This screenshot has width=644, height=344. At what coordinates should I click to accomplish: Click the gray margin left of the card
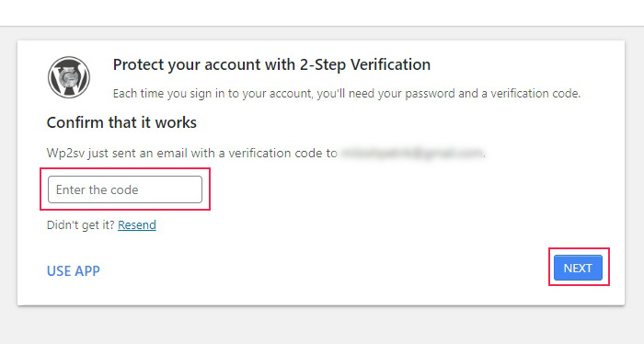click(8, 172)
